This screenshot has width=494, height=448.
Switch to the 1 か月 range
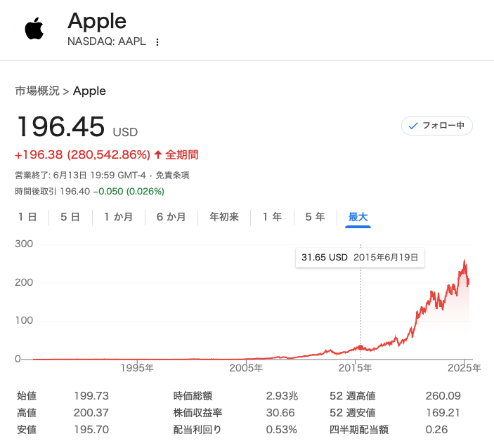pyautogui.click(x=119, y=217)
